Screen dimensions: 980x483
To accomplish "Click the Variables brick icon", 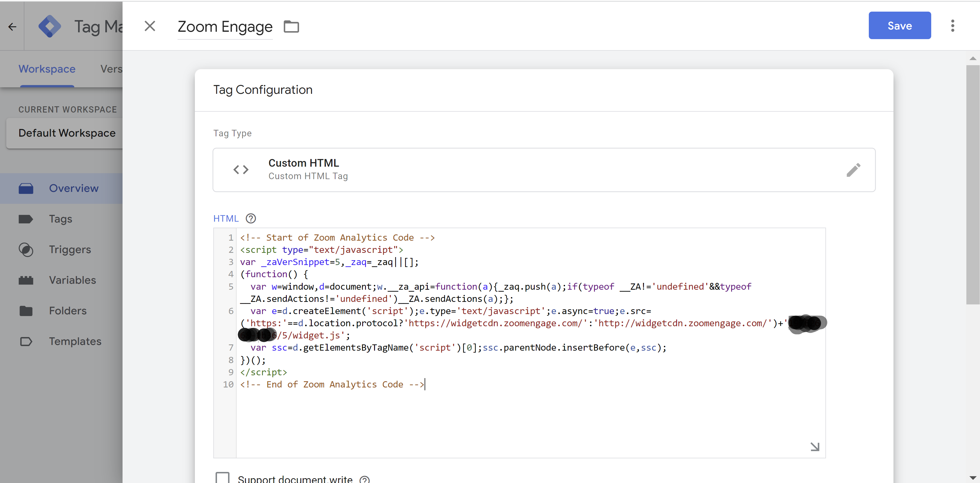I will [x=26, y=280].
